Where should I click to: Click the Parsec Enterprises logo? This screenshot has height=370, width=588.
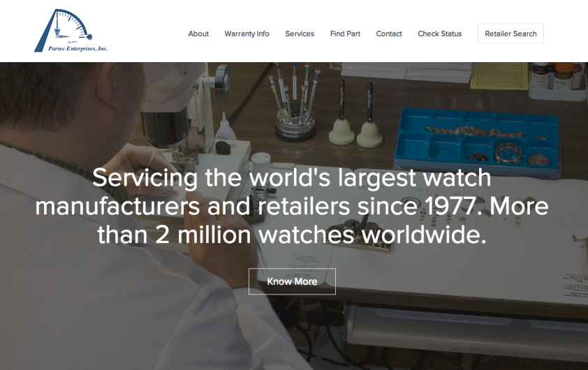[71, 31]
